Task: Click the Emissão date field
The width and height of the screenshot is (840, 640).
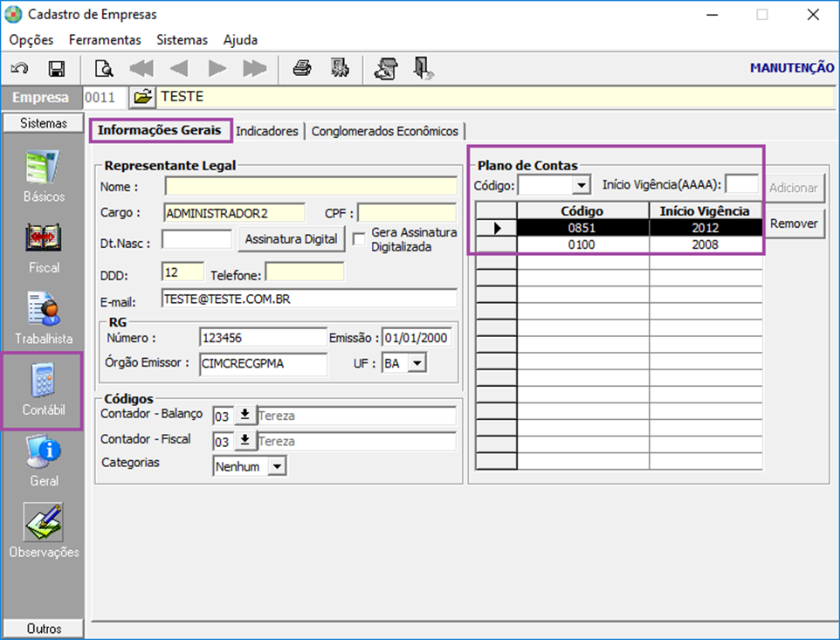Action: 417,337
